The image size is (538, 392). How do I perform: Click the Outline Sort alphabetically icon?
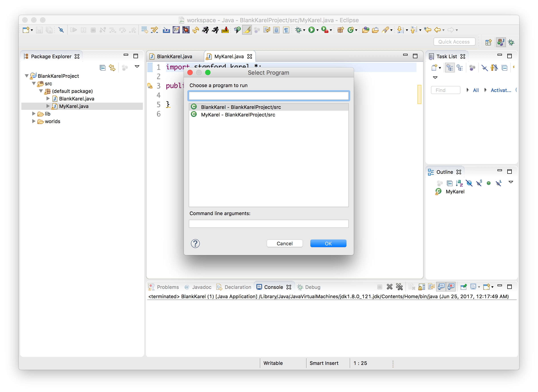point(459,183)
